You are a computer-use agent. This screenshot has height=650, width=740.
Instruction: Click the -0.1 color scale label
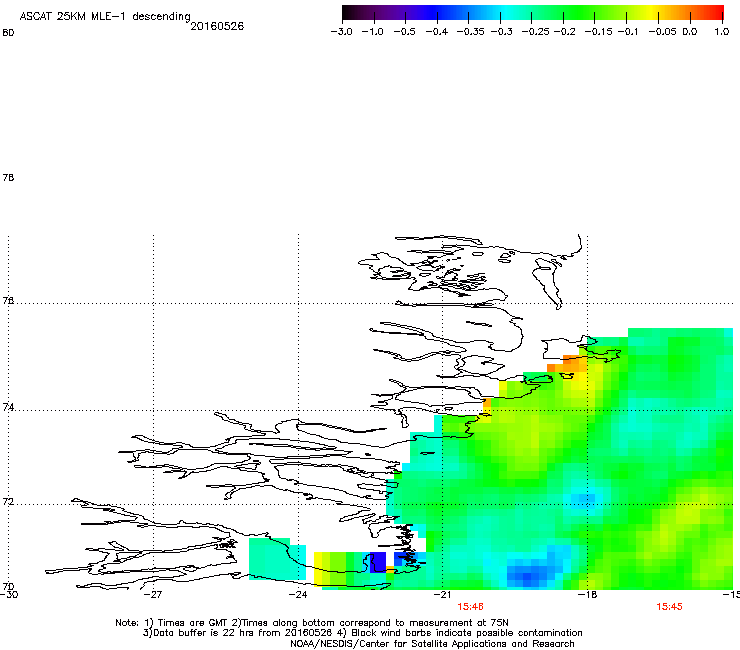coord(627,32)
